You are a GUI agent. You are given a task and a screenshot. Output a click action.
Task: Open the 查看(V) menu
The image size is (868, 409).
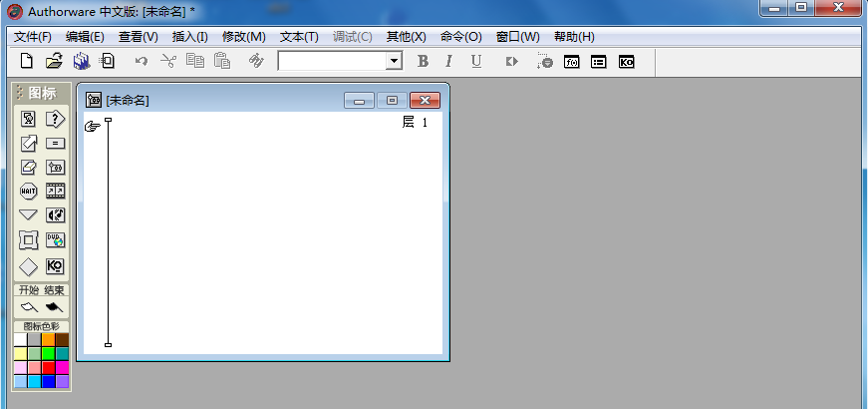click(x=139, y=37)
